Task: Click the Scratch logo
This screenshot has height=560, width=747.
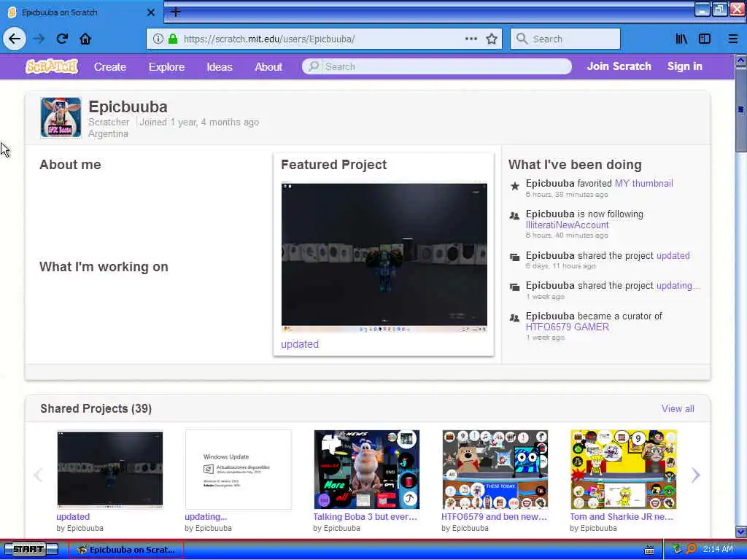Action: tap(52, 66)
